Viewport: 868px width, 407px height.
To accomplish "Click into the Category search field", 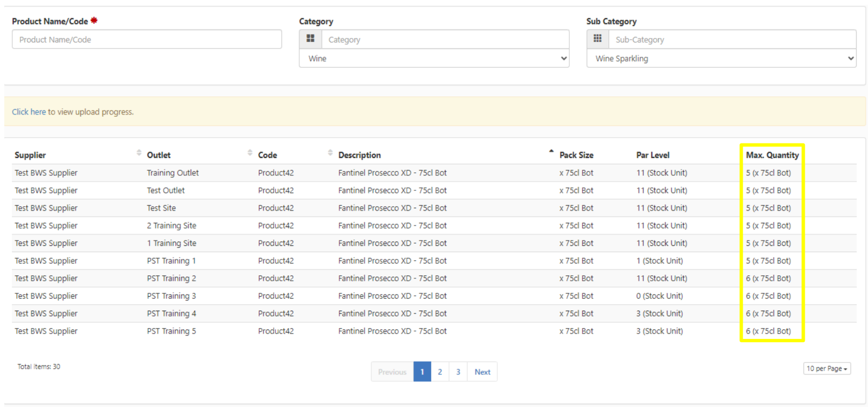I will tap(444, 40).
